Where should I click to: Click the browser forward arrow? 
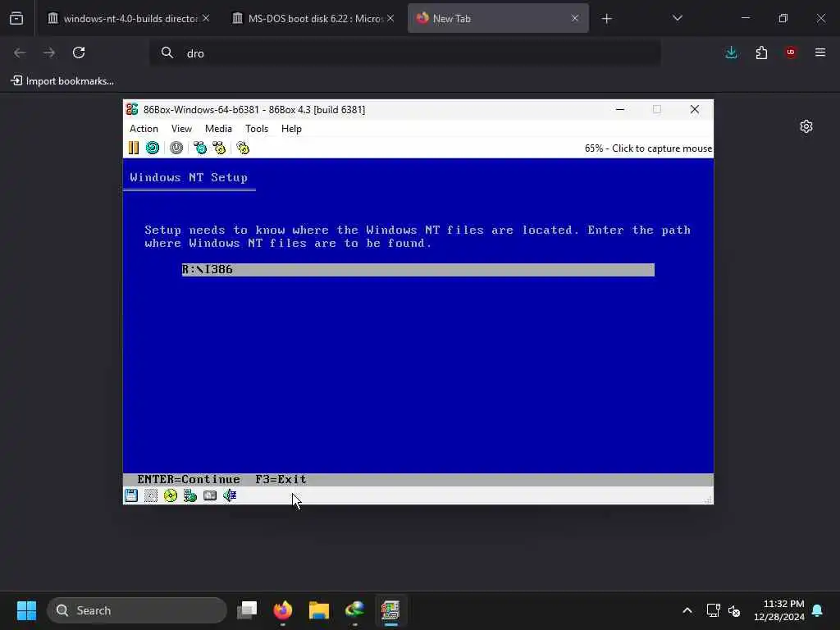click(x=49, y=52)
